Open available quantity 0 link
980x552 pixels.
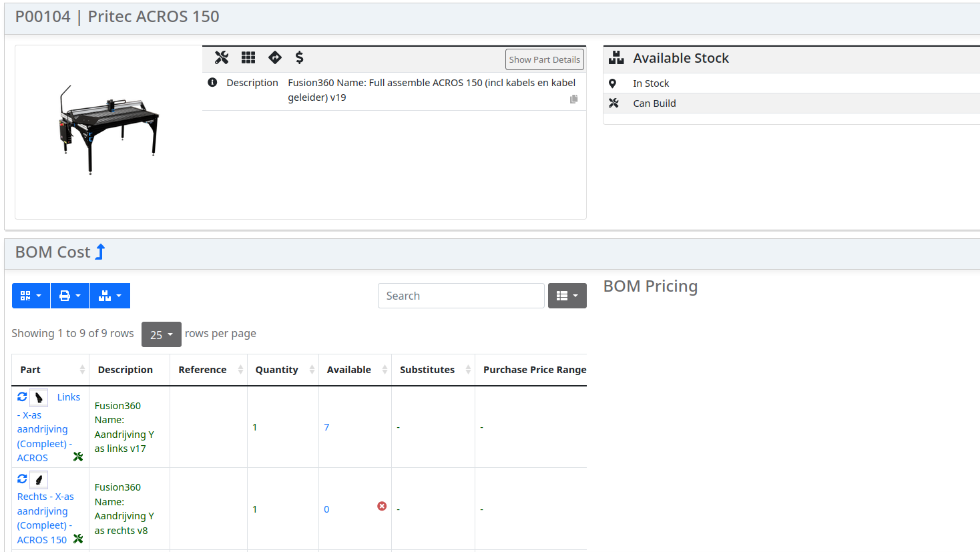[x=326, y=509]
